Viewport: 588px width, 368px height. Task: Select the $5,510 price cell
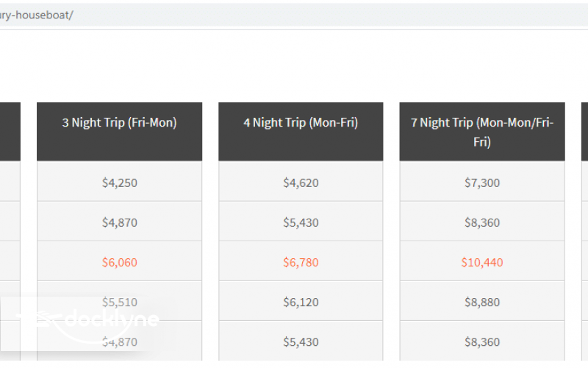click(x=119, y=302)
